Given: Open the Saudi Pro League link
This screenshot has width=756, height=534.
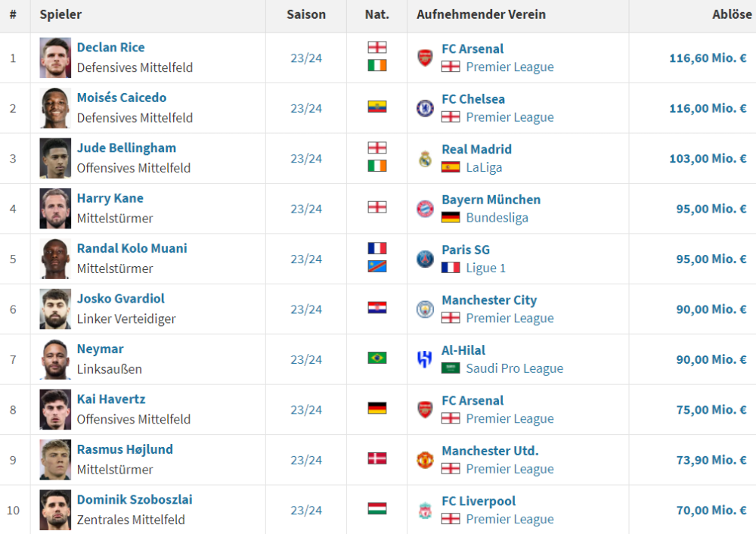Looking at the screenshot, I should (514, 368).
